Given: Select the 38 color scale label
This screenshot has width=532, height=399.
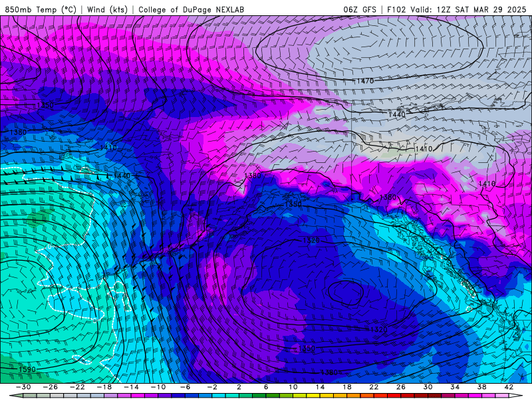Looking at the screenshot, I should click(x=481, y=387).
